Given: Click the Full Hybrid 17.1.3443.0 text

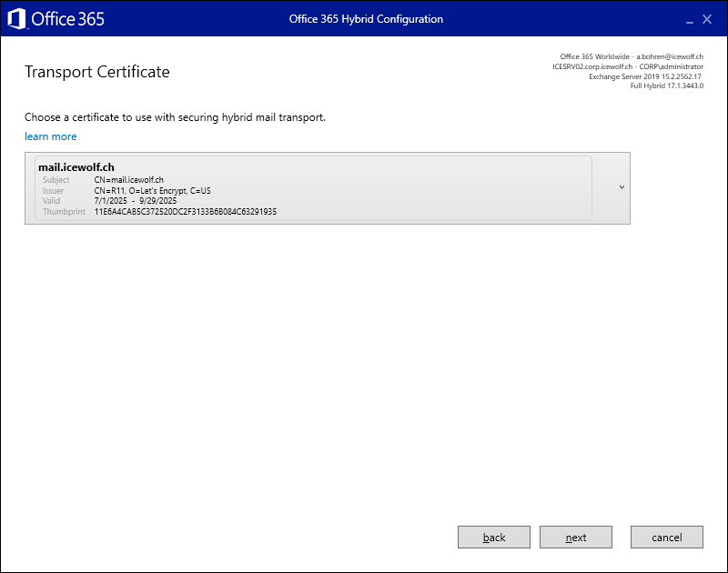Looking at the screenshot, I should coord(667,85).
